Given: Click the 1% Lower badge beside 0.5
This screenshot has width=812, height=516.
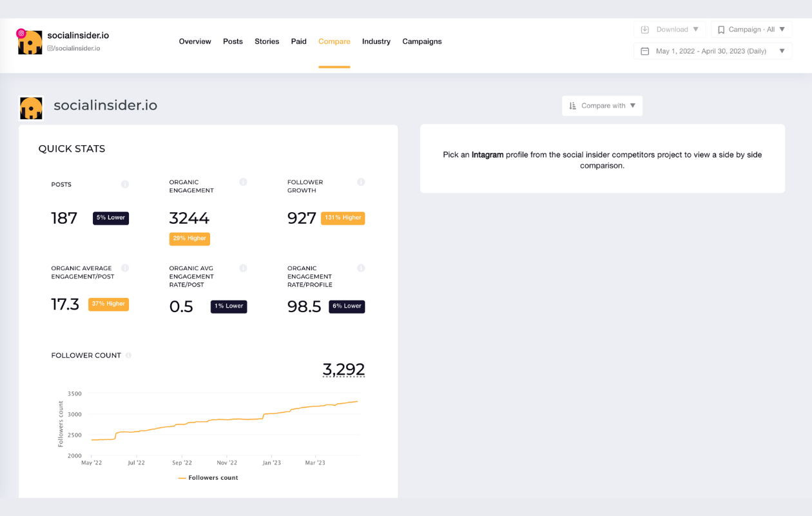Looking at the screenshot, I should pyautogui.click(x=229, y=306).
